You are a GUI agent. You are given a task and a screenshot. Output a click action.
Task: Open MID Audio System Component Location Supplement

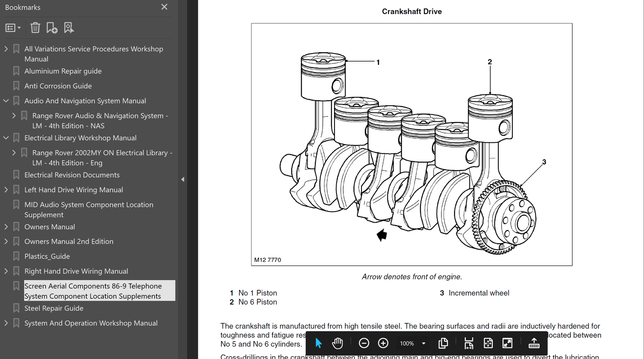(x=89, y=210)
